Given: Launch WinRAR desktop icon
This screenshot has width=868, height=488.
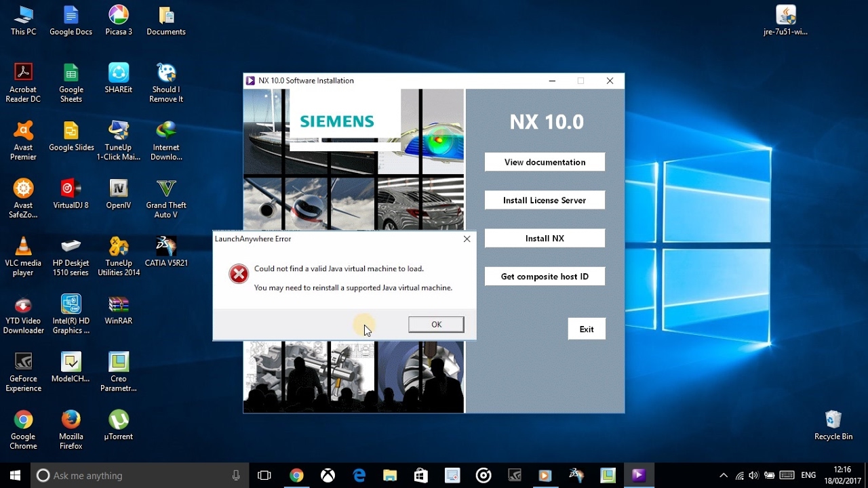Looking at the screenshot, I should tap(119, 310).
